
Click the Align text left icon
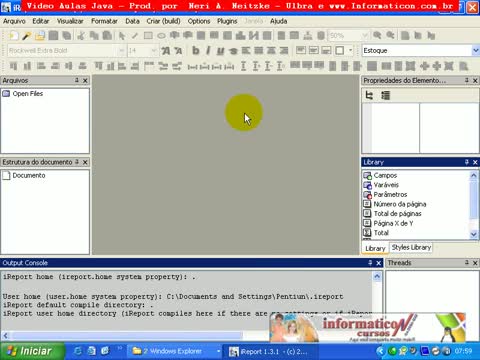pyautogui.click(x=246, y=51)
